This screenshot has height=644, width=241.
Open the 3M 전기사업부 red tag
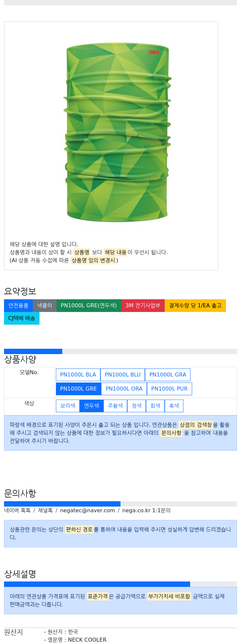pos(143,306)
